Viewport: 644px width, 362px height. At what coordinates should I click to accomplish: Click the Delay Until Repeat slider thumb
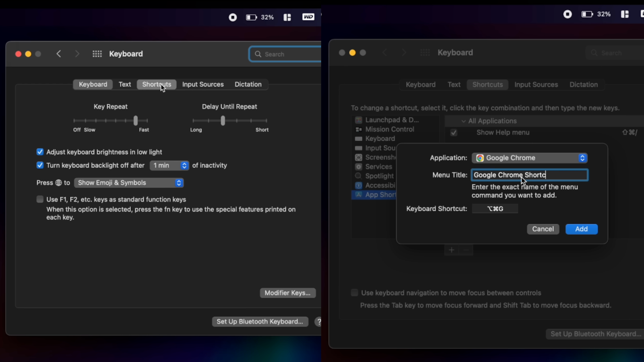[x=223, y=120]
